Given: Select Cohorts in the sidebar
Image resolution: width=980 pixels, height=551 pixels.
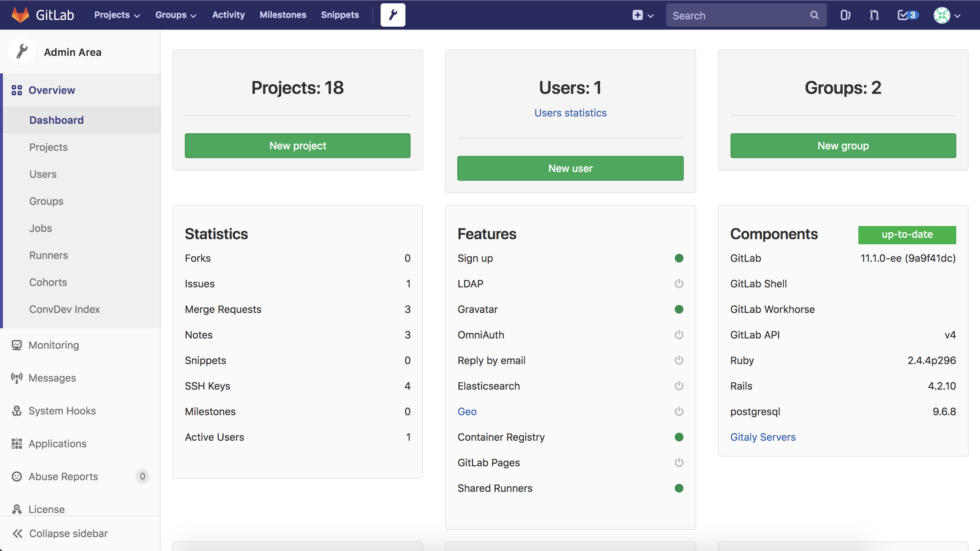Looking at the screenshot, I should click(81, 282).
